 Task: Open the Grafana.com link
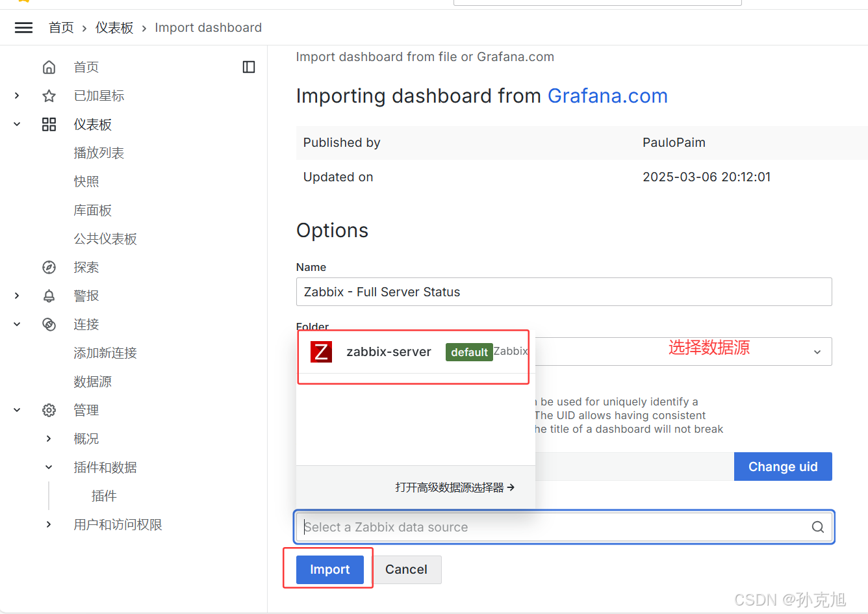607,96
